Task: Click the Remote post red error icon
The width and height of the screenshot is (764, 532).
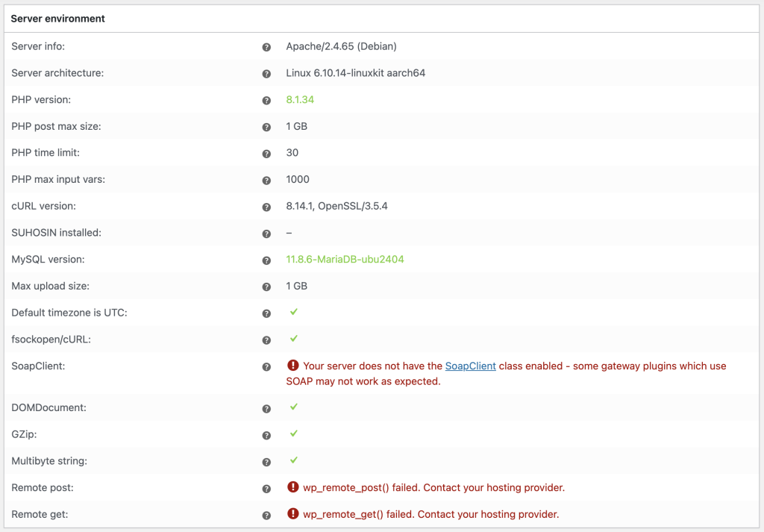Action: tap(292, 487)
